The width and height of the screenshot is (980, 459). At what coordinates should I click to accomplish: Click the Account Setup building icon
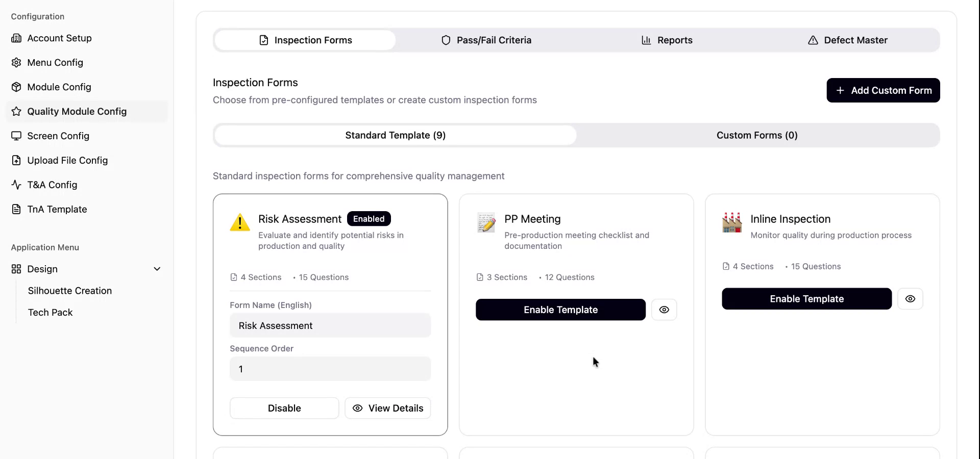16,38
